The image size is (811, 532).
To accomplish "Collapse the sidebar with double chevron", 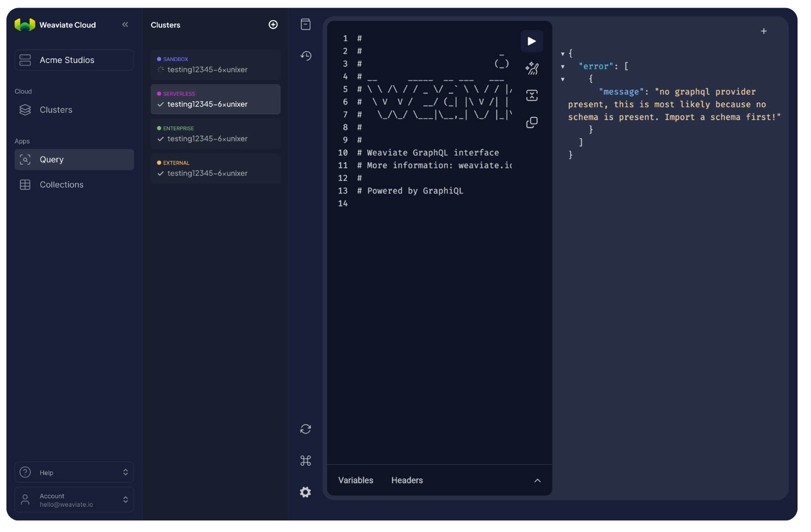I will 125,25.
